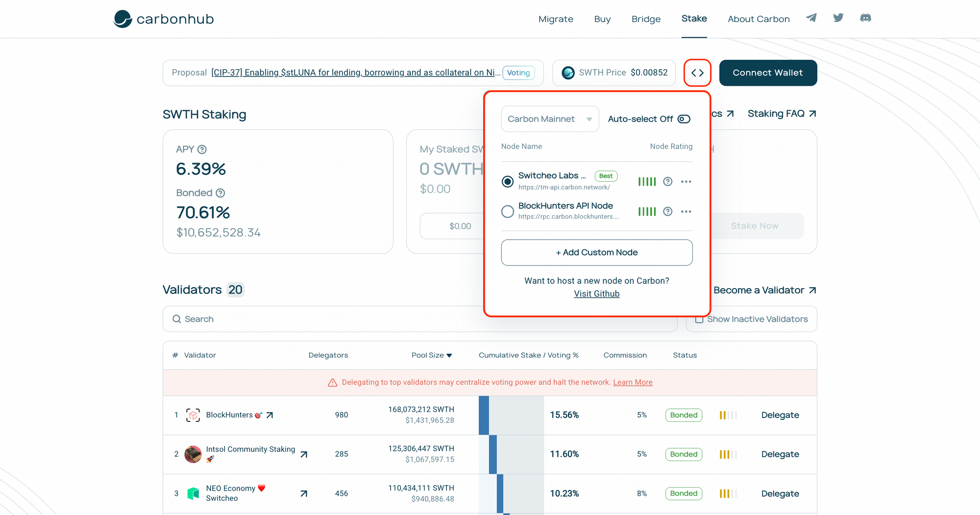
Task: Select the Switcheo Labs node radio
Action: pyautogui.click(x=508, y=182)
